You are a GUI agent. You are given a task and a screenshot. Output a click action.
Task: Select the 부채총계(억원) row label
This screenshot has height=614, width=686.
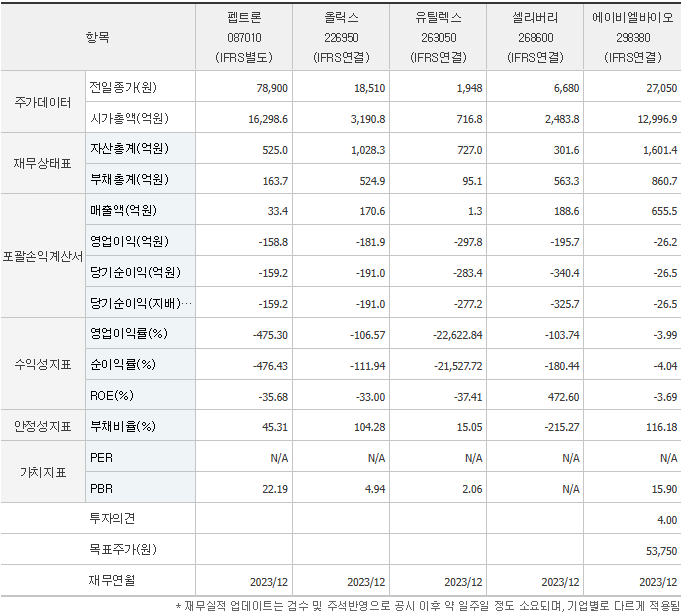coord(129,179)
